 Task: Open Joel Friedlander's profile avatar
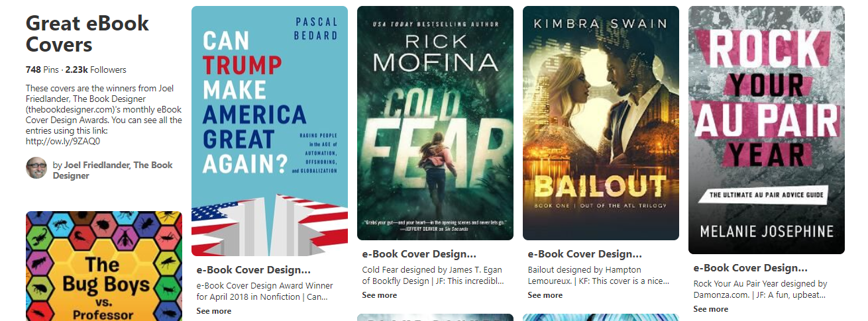coord(36,168)
